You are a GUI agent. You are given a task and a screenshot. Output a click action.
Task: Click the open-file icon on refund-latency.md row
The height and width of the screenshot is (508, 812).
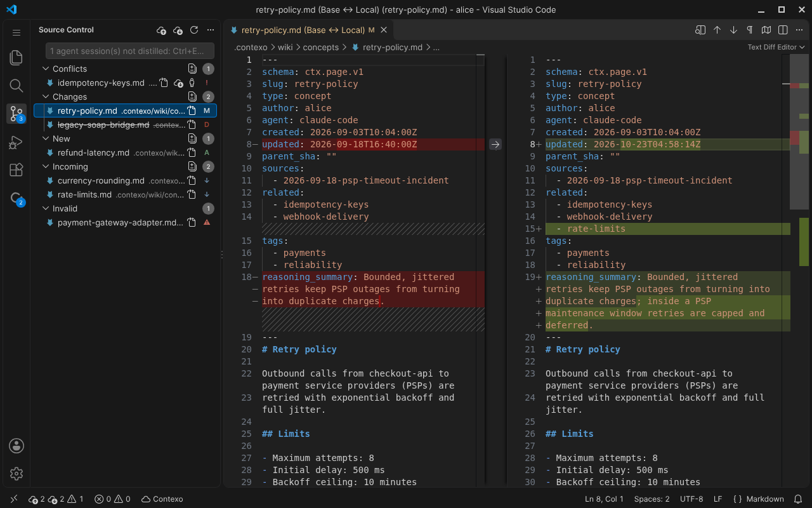192,153
